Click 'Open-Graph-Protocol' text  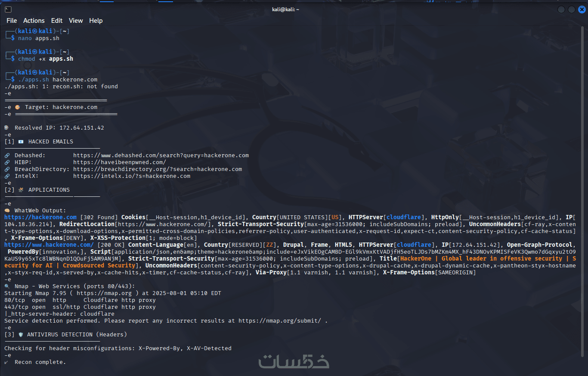pyautogui.click(x=540, y=245)
